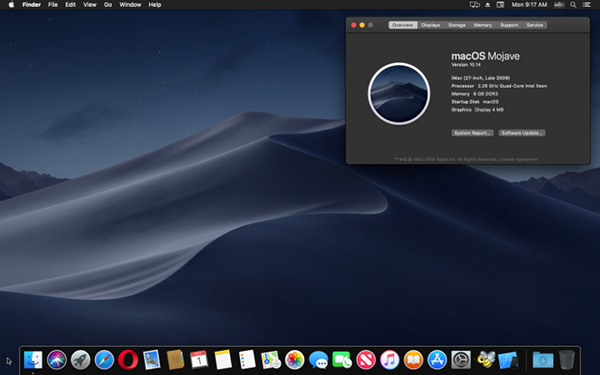Open the Opera browser icon
The height and width of the screenshot is (375, 600).
[x=128, y=360]
